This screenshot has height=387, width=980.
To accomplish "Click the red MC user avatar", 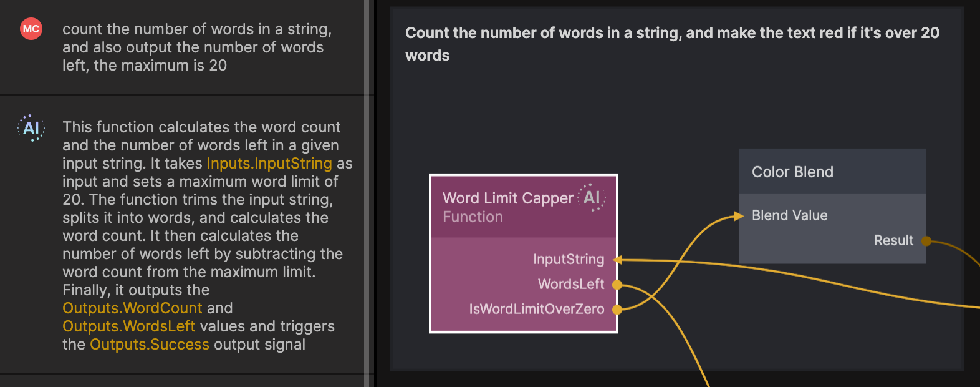I will click(31, 29).
